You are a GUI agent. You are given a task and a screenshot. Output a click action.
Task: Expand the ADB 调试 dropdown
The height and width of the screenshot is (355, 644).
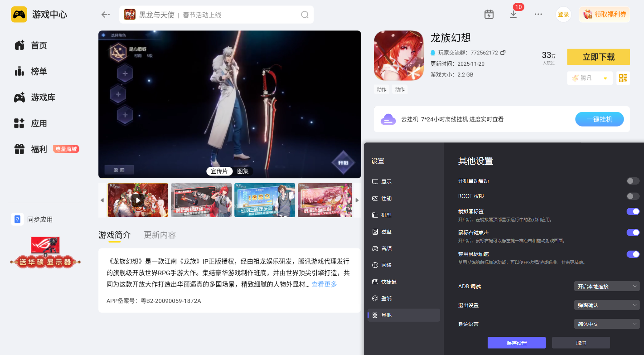click(607, 286)
